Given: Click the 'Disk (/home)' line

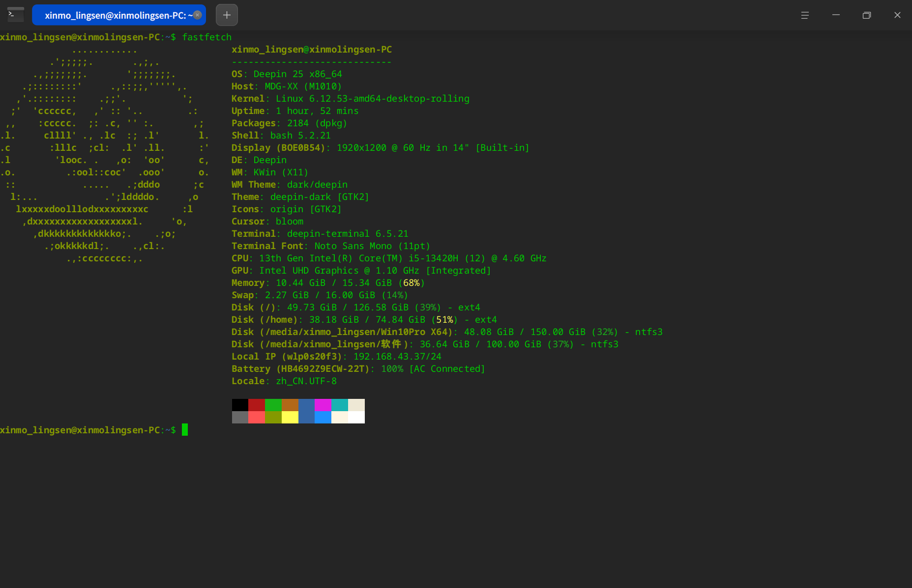Looking at the screenshot, I should 364,320.
